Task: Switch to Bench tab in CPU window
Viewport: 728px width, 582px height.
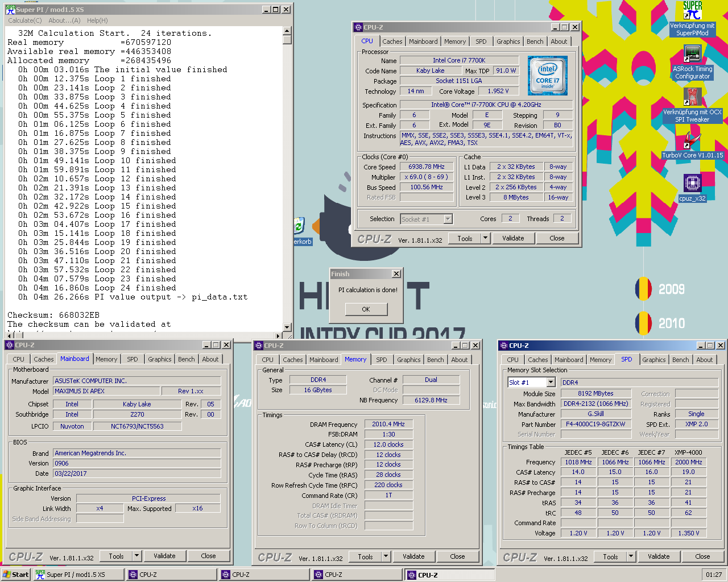Action: coord(535,41)
